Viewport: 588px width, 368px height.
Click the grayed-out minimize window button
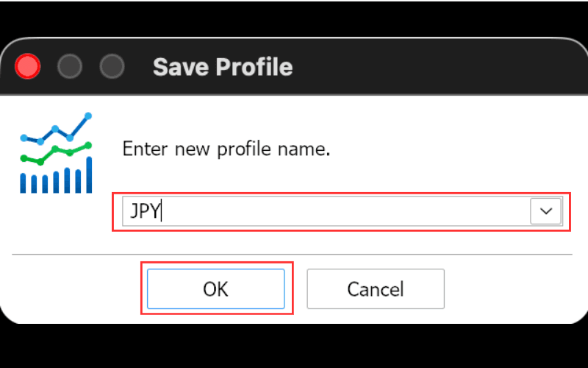click(x=69, y=66)
